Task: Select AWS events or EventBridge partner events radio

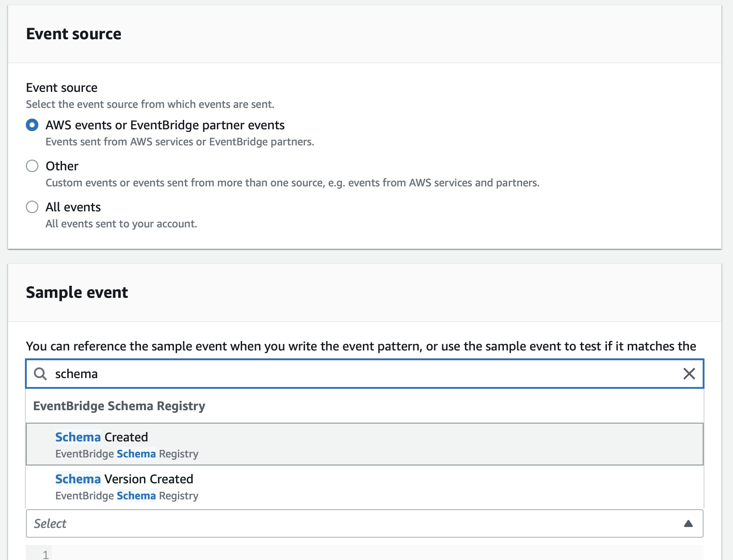Action: click(32, 125)
